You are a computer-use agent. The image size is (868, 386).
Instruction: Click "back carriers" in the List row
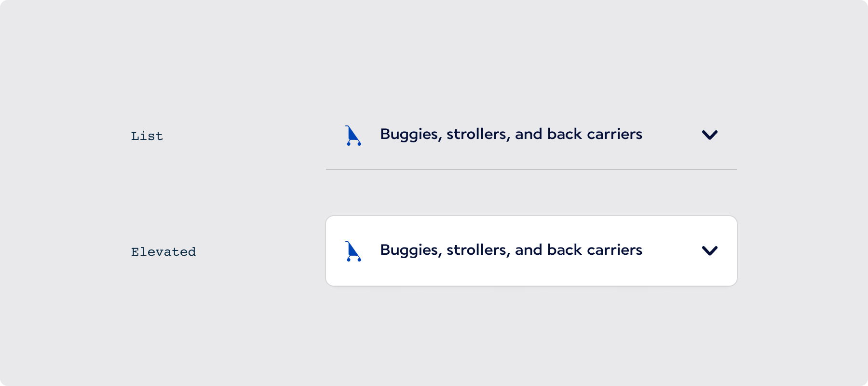[595, 134]
